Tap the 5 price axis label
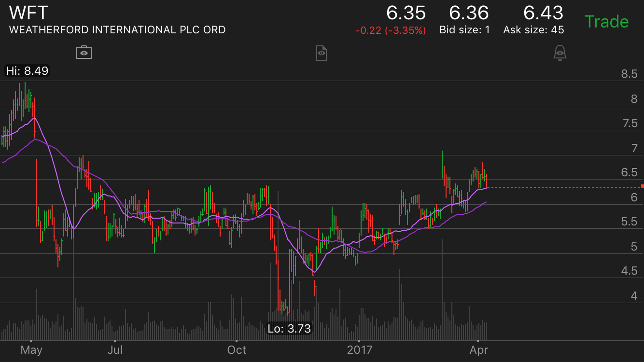644x362 pixels. (634, 247)
